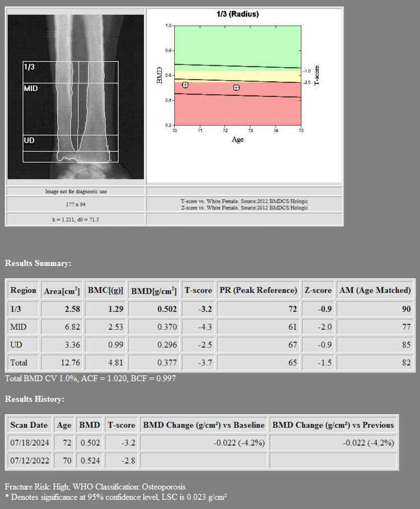420x509 pixels.
Task: Select the 07/12/2022 scan date
Action: click(30, 461)
